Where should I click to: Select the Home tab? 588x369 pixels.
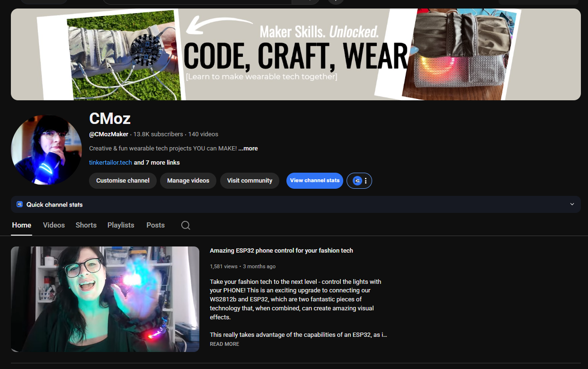(x=22, y=225)
